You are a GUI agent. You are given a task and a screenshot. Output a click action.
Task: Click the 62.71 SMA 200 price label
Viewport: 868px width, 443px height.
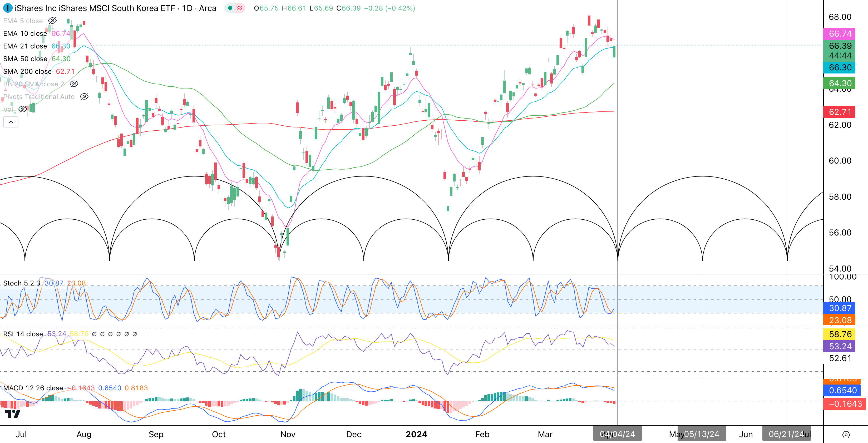(839, 112)
